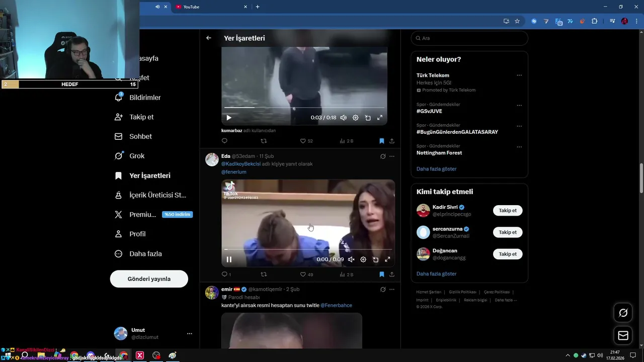Enter fullscreen on the top video
The image size is (644, 362).
(x=380, y=118)
